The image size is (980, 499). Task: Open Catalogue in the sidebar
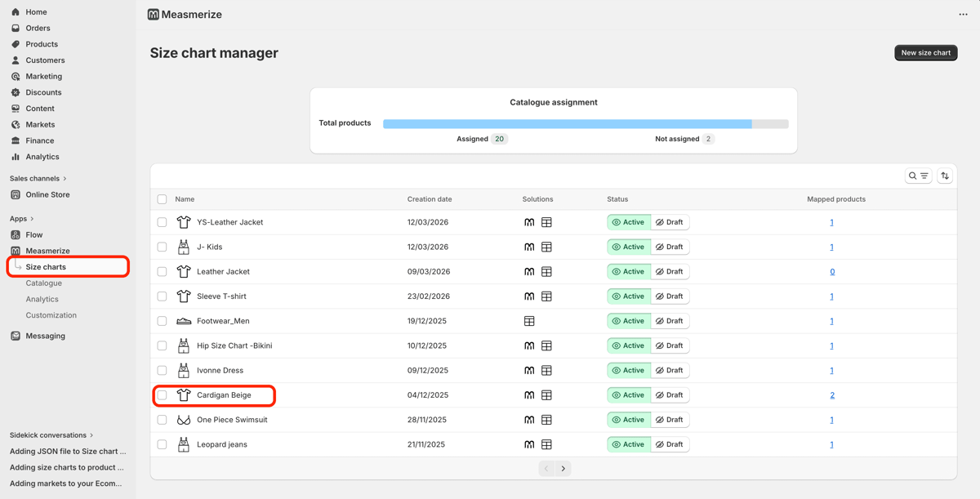43,283
